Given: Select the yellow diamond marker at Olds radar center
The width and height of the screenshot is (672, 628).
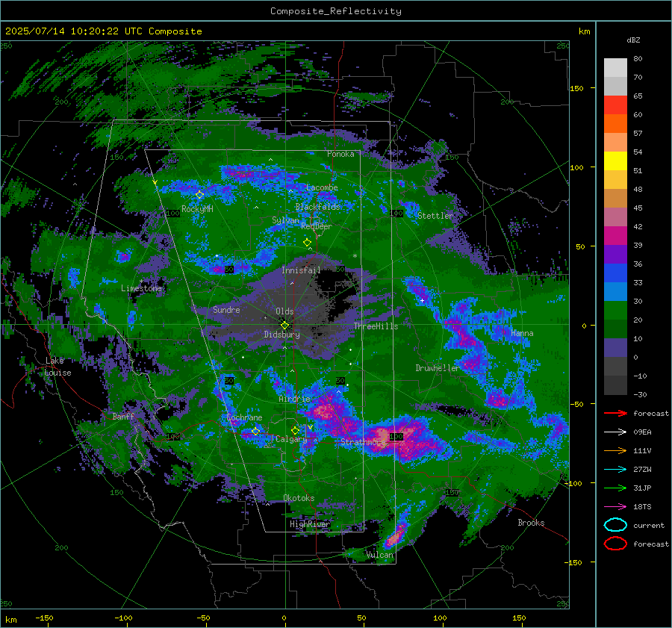Looking at the screenshot, I should (x=284, y=326).
